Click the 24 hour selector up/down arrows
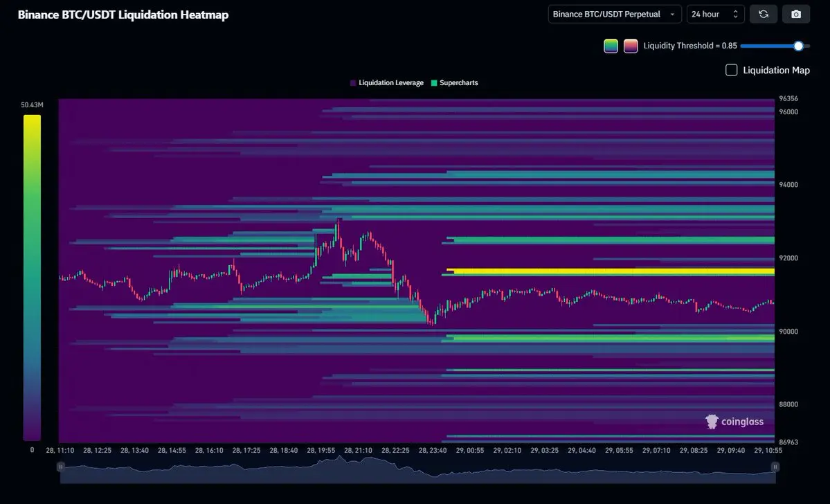830x504 pixels. 735,15
